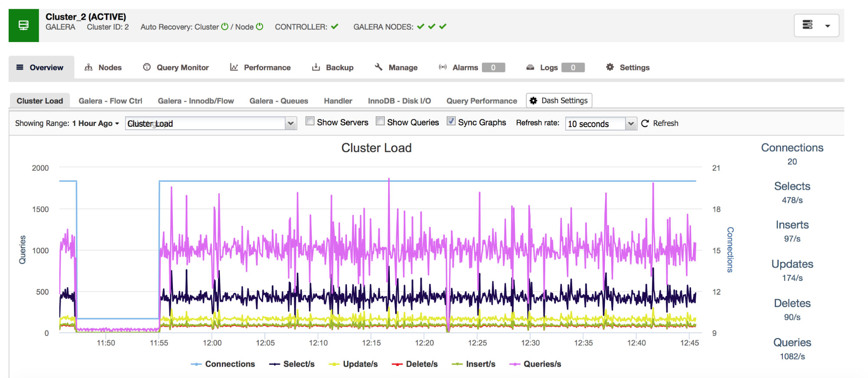
Task: Click the CONTROLLER status checkmark
Action: coord(334,26)
